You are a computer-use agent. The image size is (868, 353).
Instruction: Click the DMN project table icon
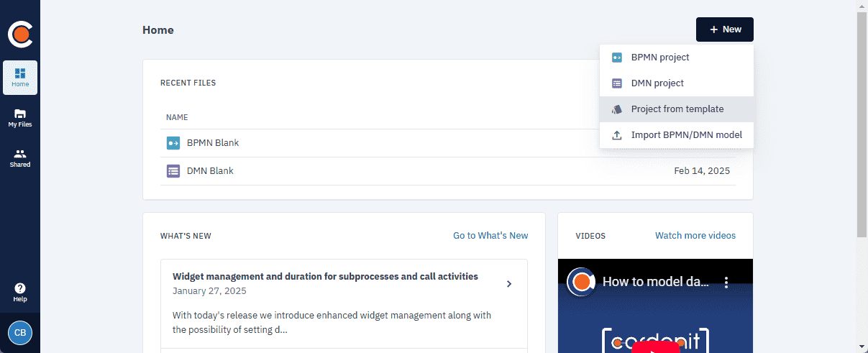click(x=617, y=83)
